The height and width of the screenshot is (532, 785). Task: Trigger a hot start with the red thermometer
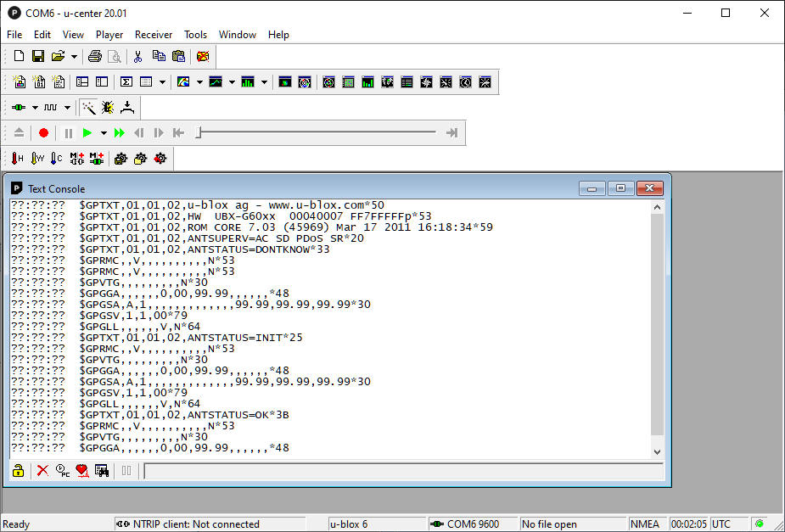point(17,159)
